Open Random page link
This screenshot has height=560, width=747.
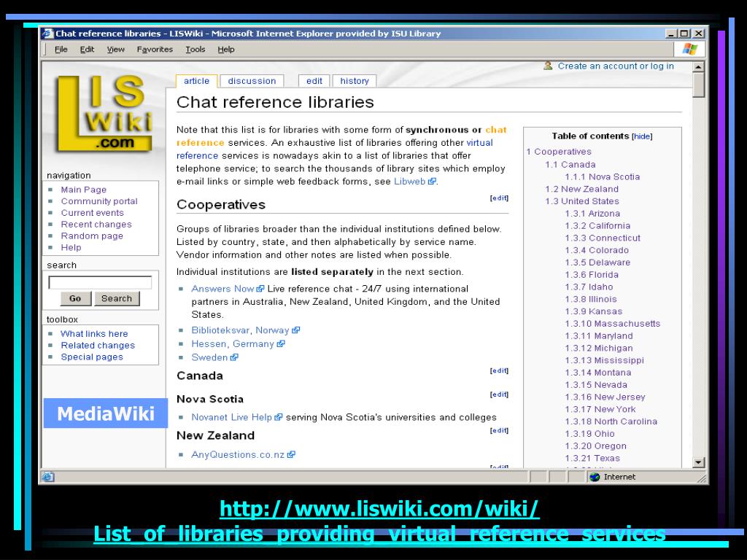pyautogui.click(x=92, y=236)
